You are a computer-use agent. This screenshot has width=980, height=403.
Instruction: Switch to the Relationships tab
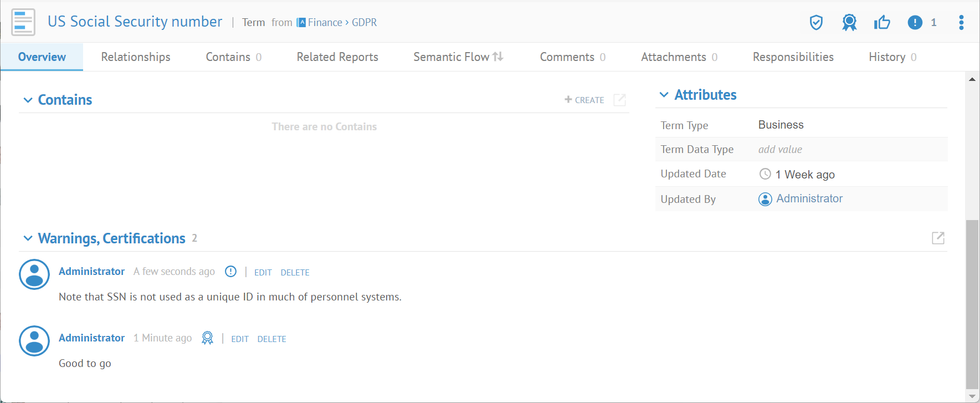pos(136,57)
